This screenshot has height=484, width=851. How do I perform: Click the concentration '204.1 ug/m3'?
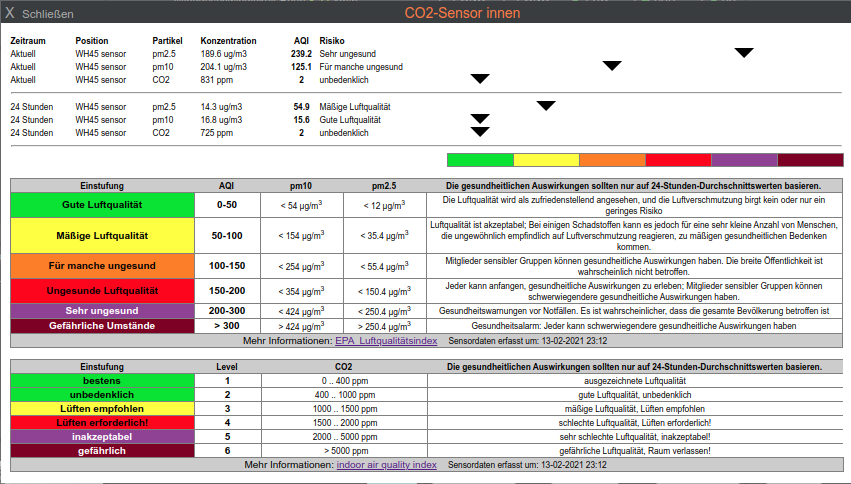[x=224, y=67]
